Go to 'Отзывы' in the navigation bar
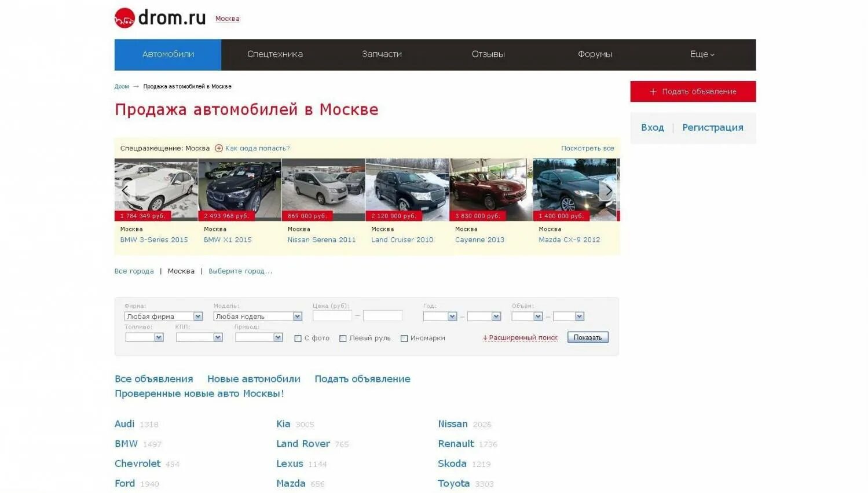This screenshot has height=493, width=868. tap(488, 54)
